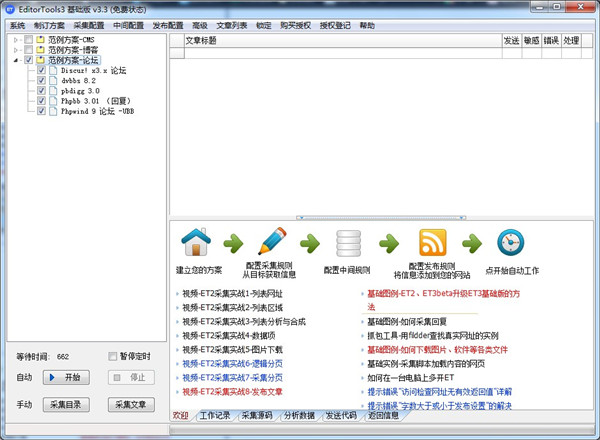The width and height of the screenshot is (600, 440).
Task: Click the page icon beside Phpbb 3.01
Action: (53, 101)
